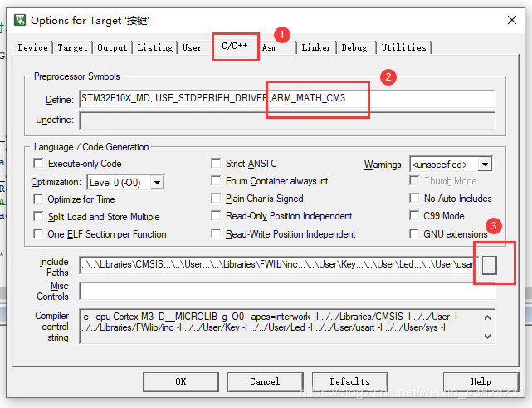This screenshot has height=408, width=532.
Task: Restore settings with Defaults button
Action: pyautogui.click(x=349, y=382)
